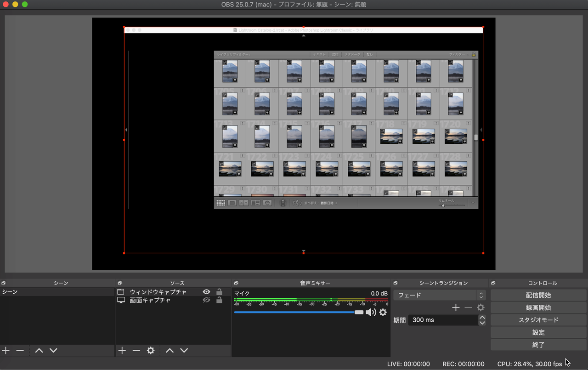The image size is (588, 370).
Task: Decrease transition duration with down stepper
Action: click(482, 323)
